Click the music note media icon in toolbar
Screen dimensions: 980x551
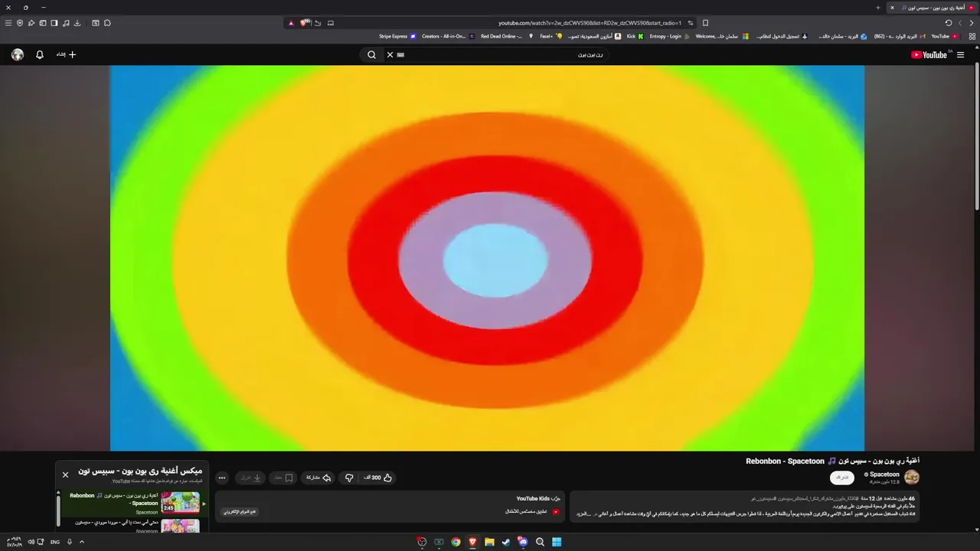[66, 23]
